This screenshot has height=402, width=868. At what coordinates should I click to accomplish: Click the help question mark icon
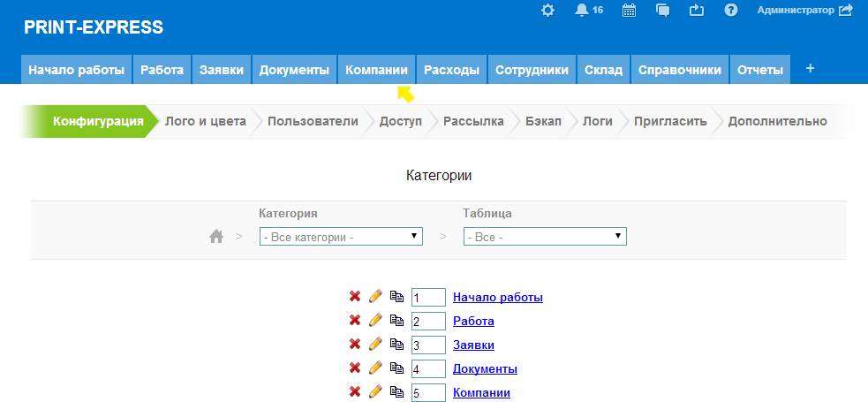(730, 11)
